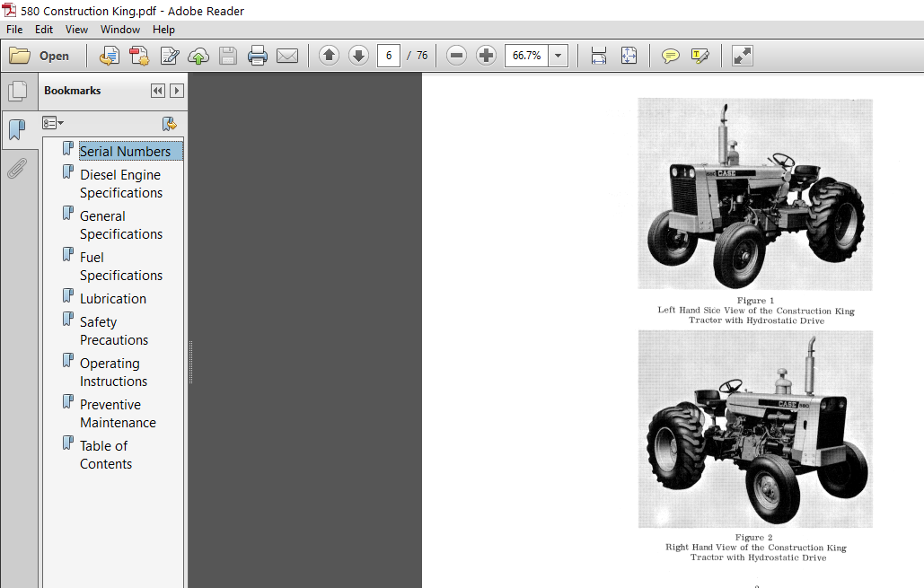
Task: Click the total page count 76
Action: (422, 56)
